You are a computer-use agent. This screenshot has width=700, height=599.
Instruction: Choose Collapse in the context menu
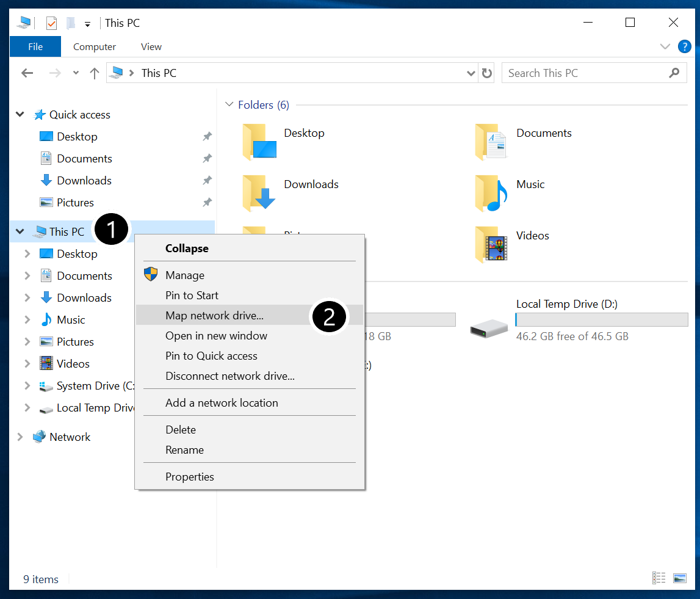pyautogui.click(x=250, y=249)
